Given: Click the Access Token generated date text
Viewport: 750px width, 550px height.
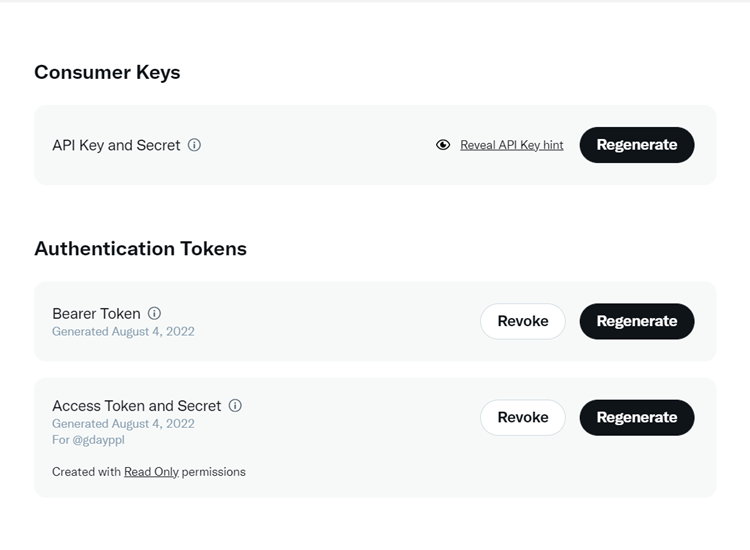Looking at the screenshot, I should (x=123, y=424).
